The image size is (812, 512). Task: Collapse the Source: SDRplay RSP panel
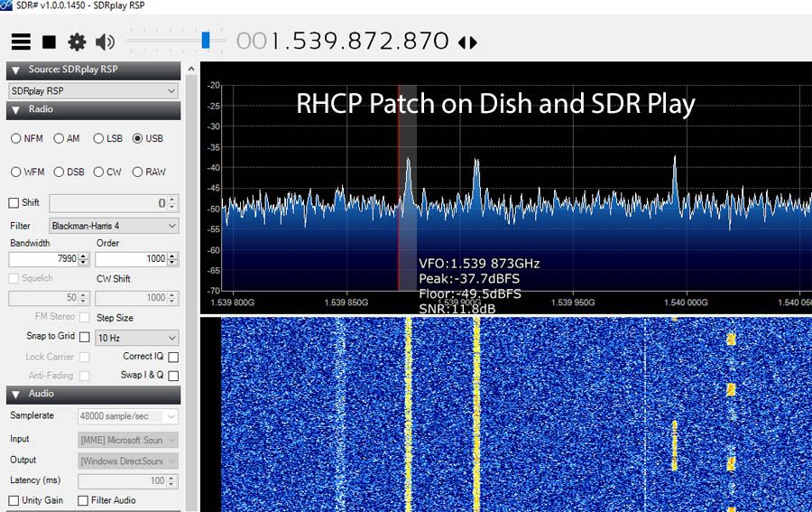point(93,70)
